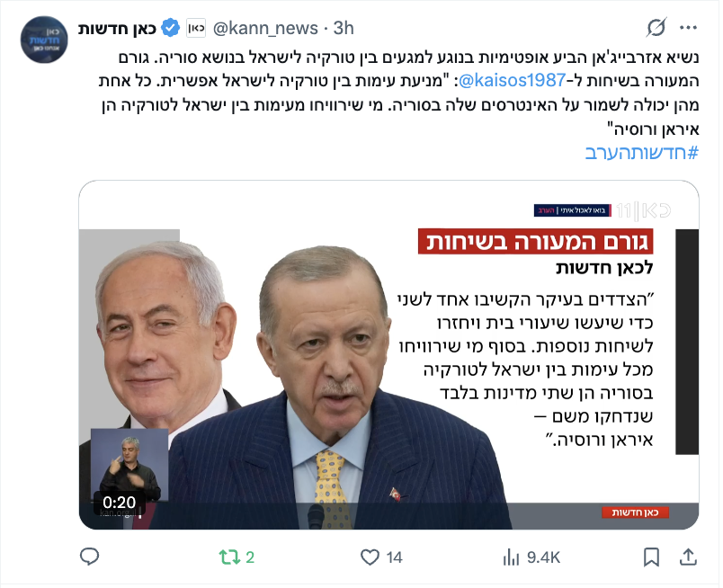The height and width of the screenshot is (588, 723).
Task: Click the retweet count 2
Action: point(250,557)
